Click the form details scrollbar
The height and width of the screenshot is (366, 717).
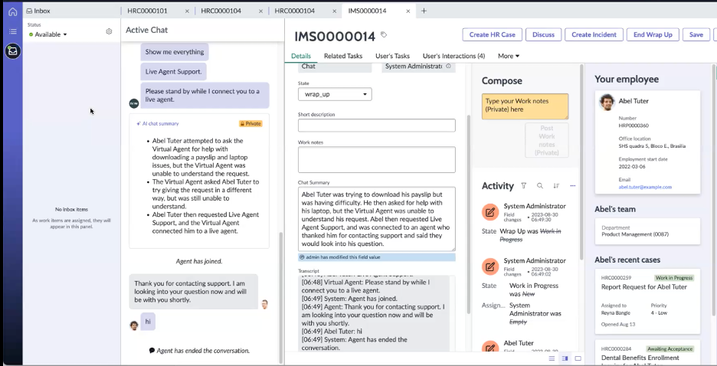tap(468, 214)
